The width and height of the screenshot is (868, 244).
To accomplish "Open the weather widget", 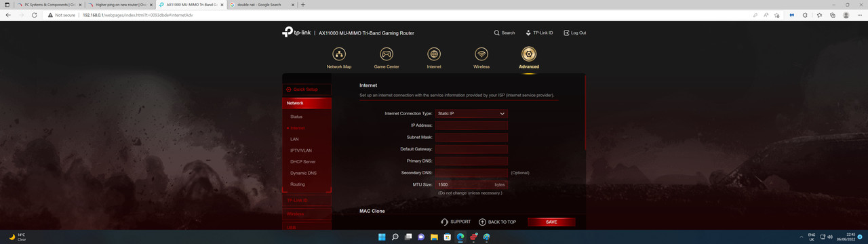I will tap(18, 237).
